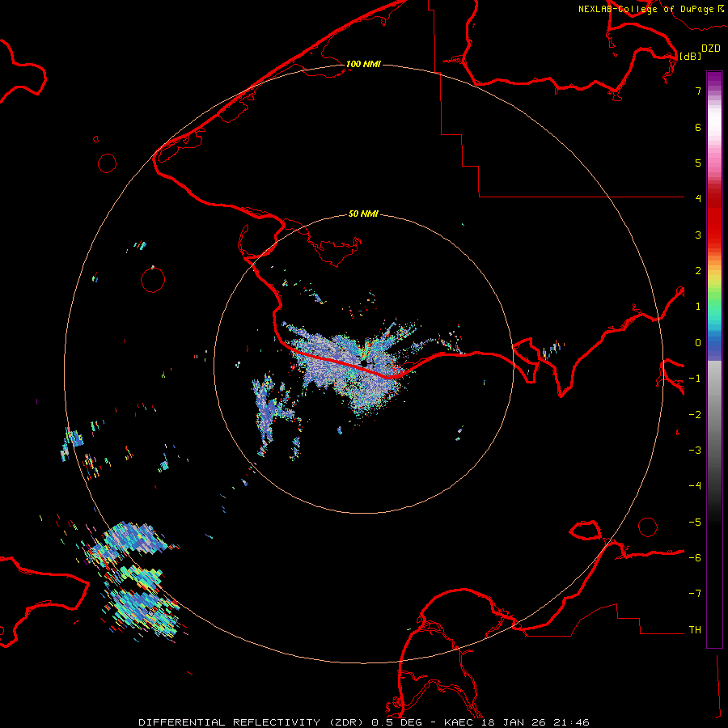Click the '5' value on color scale
The width and height of the screenshot is (728, 728).
698,163
